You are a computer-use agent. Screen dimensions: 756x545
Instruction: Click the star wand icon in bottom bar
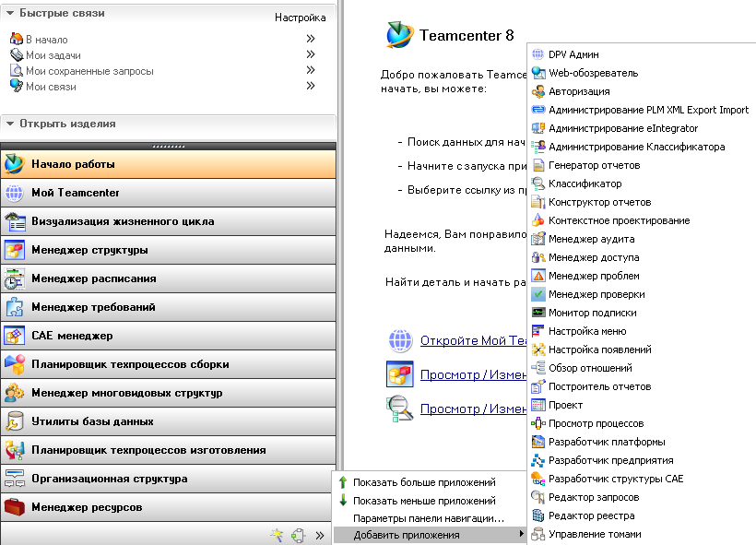(x=277, y=534)
